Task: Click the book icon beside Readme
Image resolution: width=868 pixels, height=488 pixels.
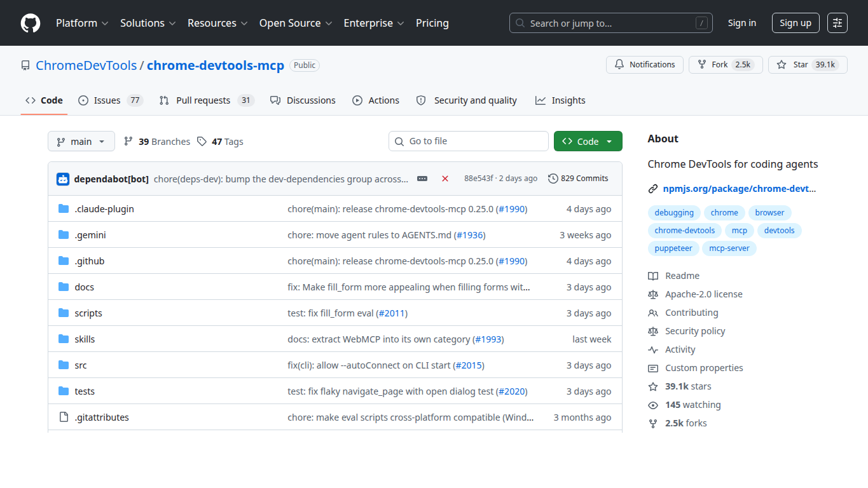Action: point(653,276)
